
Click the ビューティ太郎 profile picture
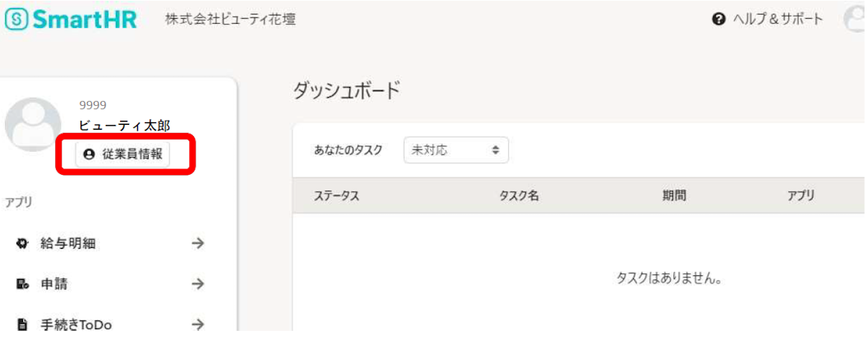[x=33, y=124]
